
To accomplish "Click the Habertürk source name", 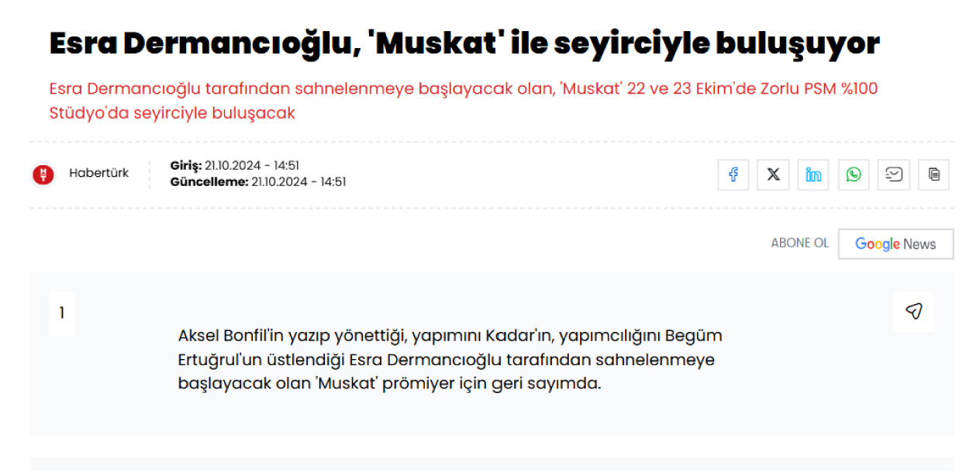I will (x=98, y=174).
